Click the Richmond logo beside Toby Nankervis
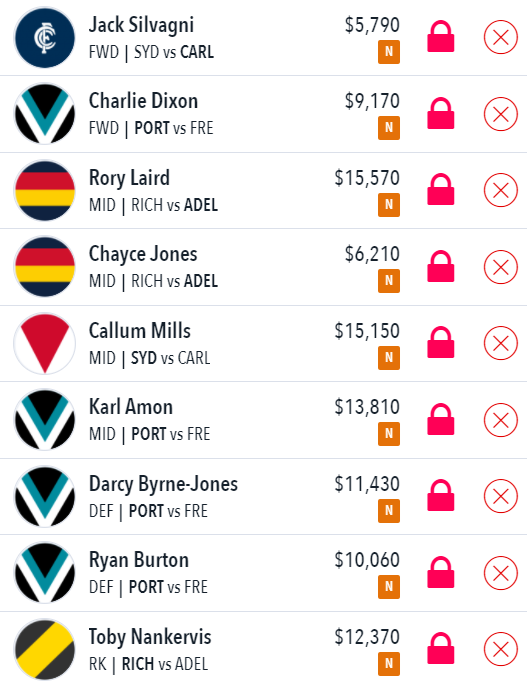The width and height of the screenshot is (527, 687). point(45,649)
